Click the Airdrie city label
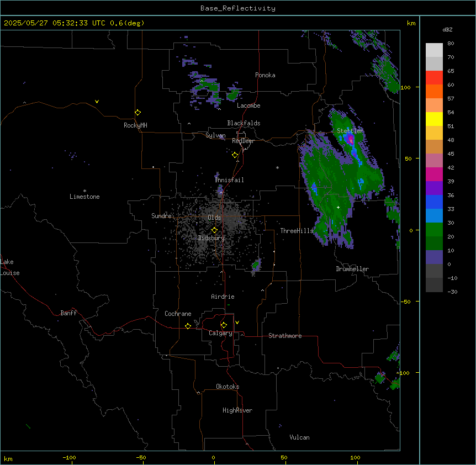Image resolution: width=476 pixels, height=465 pixels. coord(223,297)
